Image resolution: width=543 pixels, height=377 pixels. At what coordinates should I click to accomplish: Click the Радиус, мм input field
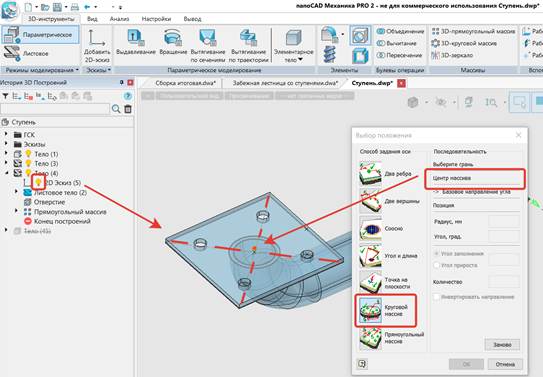[504, 222]
